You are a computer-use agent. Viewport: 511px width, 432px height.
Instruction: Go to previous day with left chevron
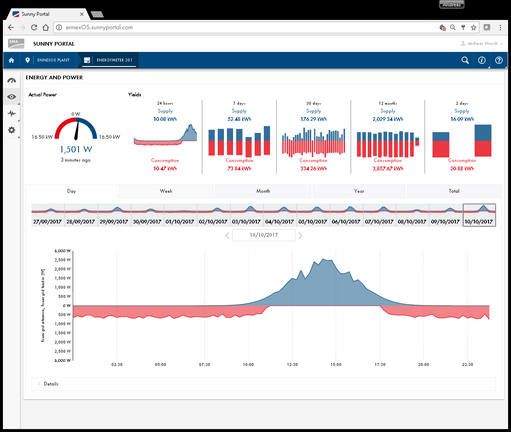(x=227, y=235)
